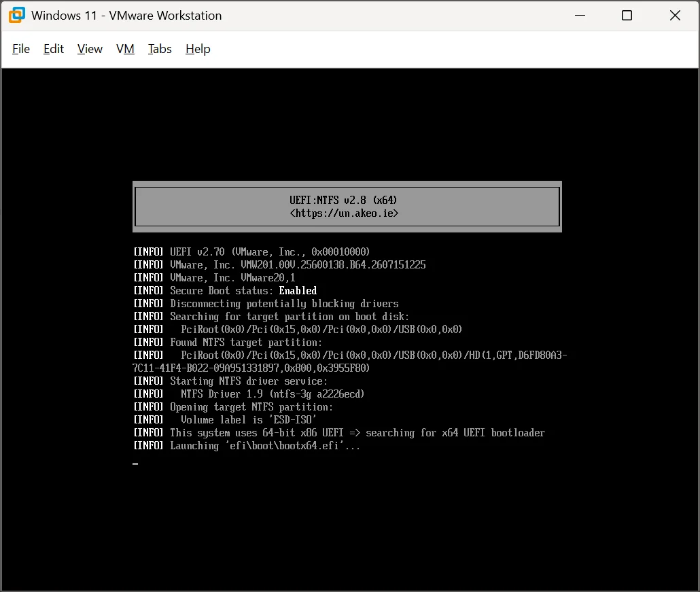The image size is (700, 592).
Task: Click the 'Secure Boot status: Enabled' line
Action: (x=225, y=291)
